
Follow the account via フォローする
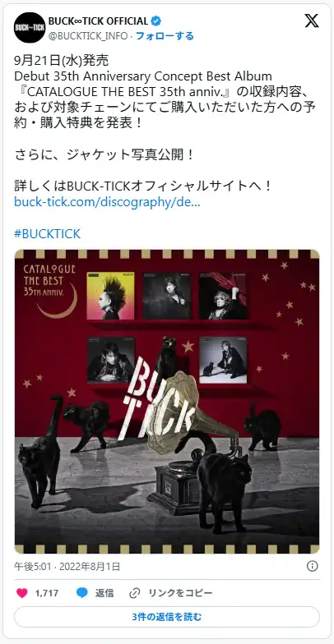pos(165,36)
